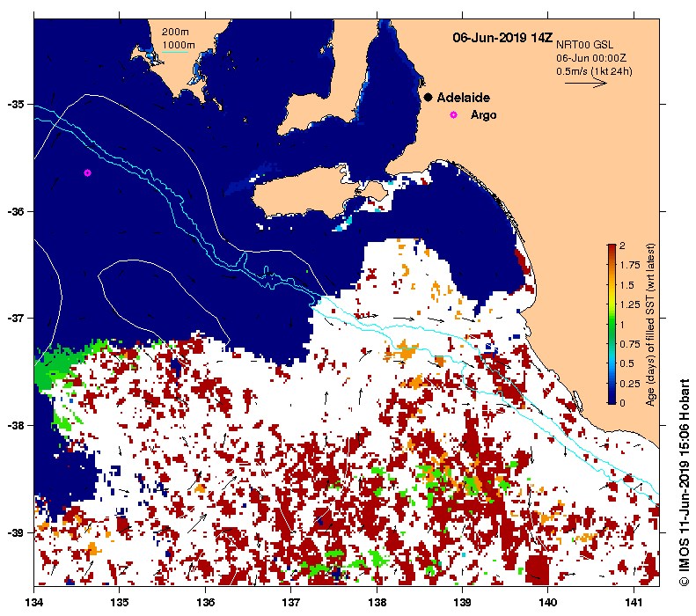Click the "Adelaide" label text
Image resolution: width=696 pixels, height=616 pixels.
[x=464, y=98]
